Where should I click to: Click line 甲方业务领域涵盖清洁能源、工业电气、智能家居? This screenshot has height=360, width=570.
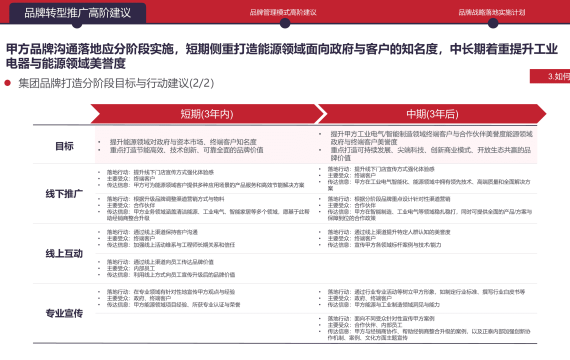[208, 215]
